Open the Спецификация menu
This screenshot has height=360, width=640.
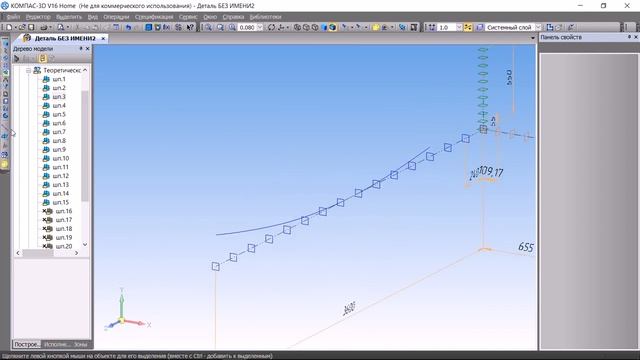click(x=154, y=17)
